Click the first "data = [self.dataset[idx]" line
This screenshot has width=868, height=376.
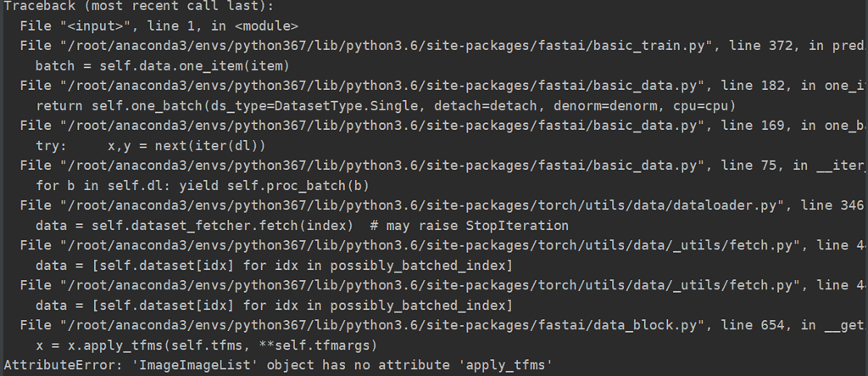click(x=274, y=266)
